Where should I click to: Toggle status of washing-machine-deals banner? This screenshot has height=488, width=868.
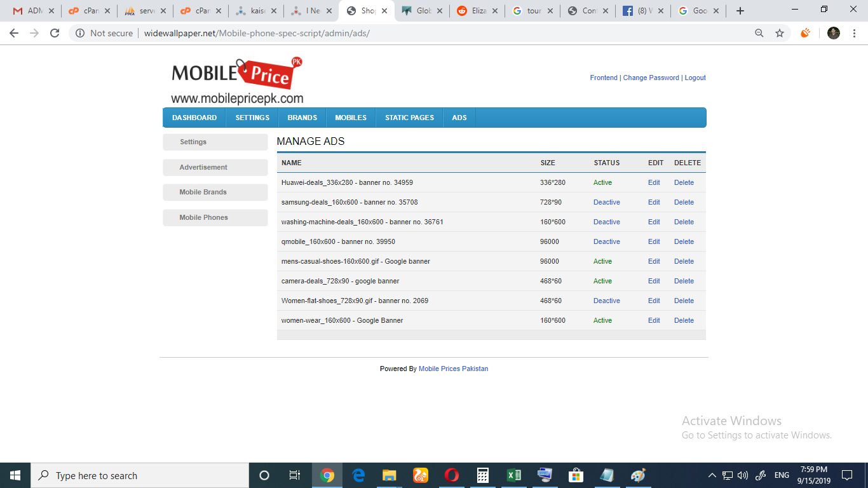click(x=607, y=222)
